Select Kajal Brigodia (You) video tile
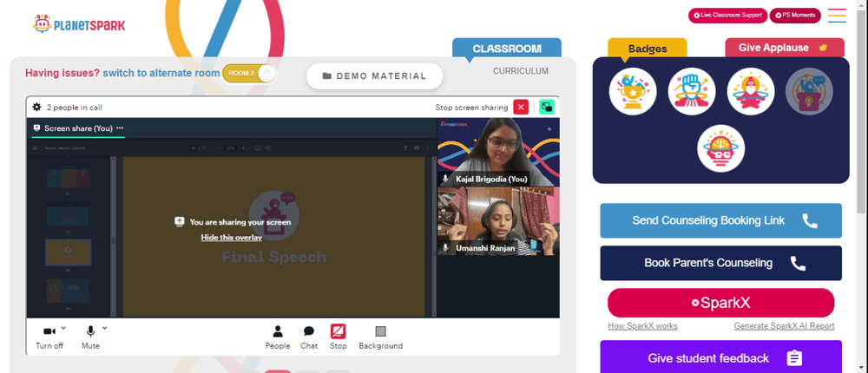 (x=498, y=152)
